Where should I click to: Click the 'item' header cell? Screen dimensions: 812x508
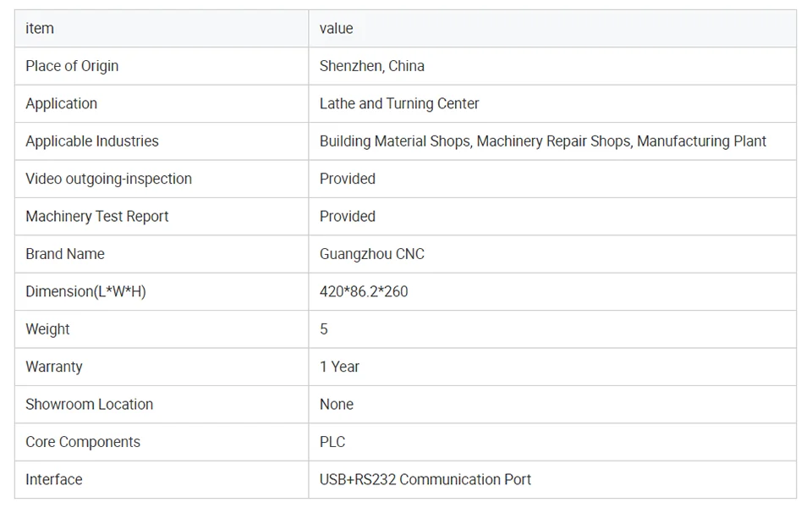pyautogui.click(x=40, y=29)
